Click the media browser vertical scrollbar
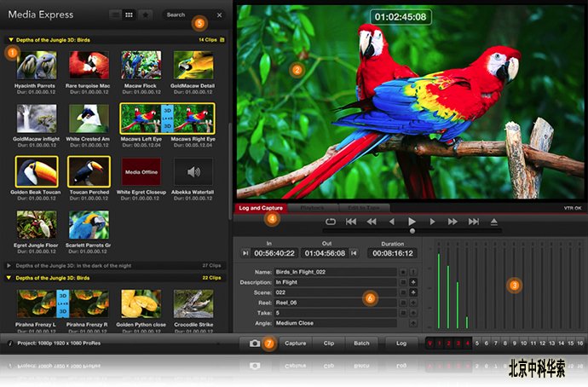The image size is (588, 387). pyautogui.click(x=230, y=170)
